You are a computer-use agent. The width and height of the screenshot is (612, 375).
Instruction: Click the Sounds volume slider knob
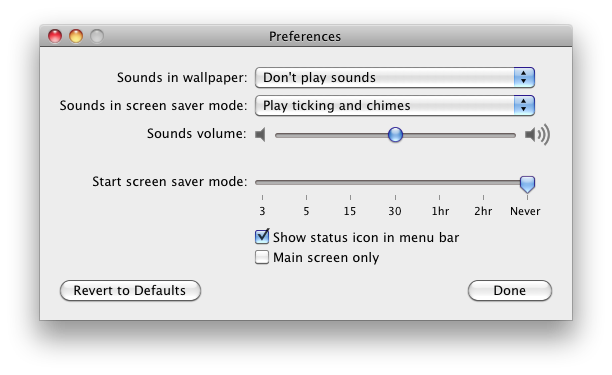[x=395, y=135]
